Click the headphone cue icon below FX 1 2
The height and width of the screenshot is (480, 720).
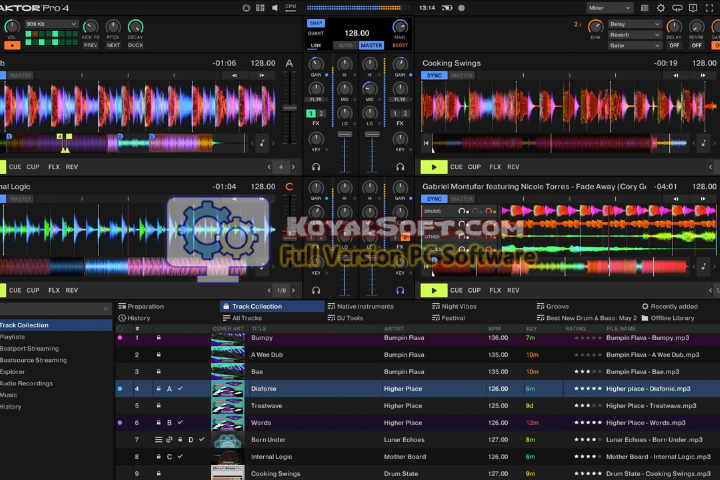(x=316, y=167)
